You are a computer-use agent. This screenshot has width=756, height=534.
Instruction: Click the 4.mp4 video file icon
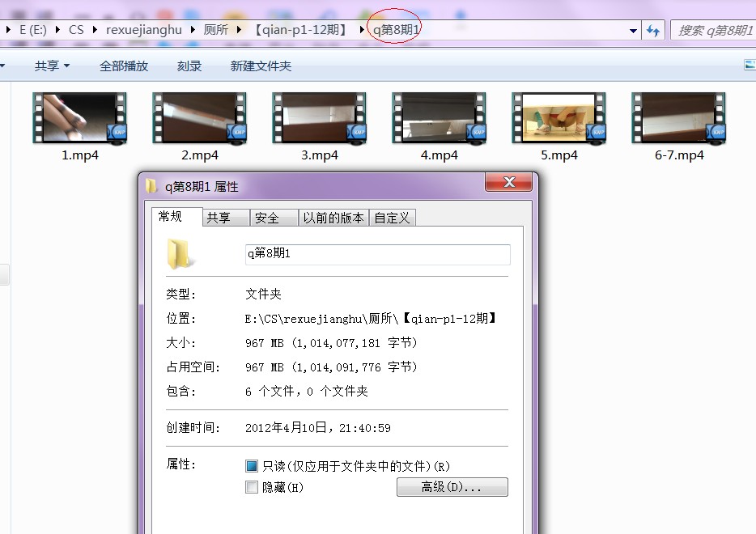pos(440,118)
